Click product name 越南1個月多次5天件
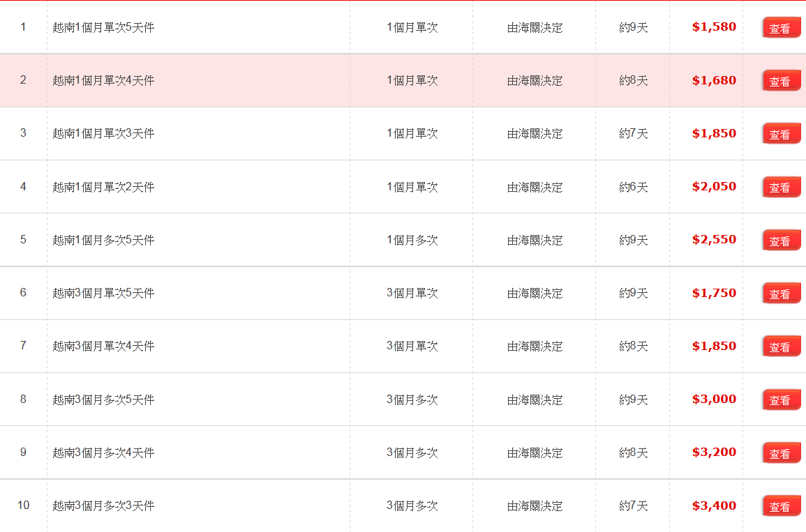 [103, 240]
